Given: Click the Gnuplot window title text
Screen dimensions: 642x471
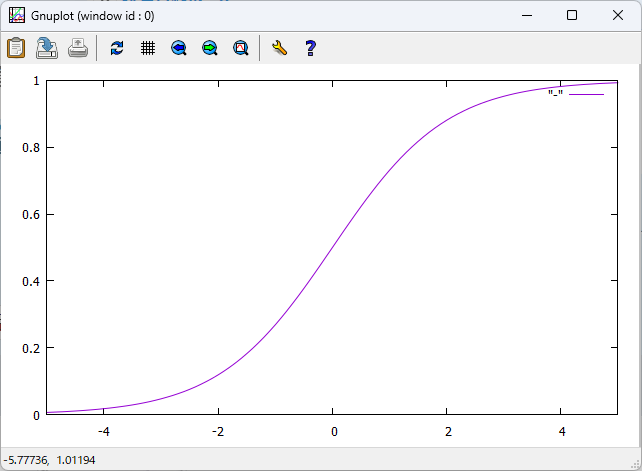Looking at the screenshot, I should pos(92,16).
